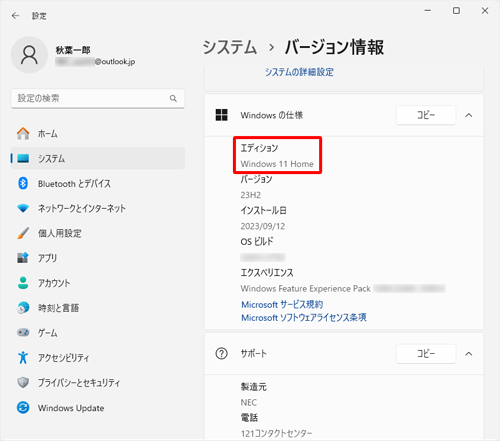
Task: Click the 電話 label
Action: [x=249, y=418]
